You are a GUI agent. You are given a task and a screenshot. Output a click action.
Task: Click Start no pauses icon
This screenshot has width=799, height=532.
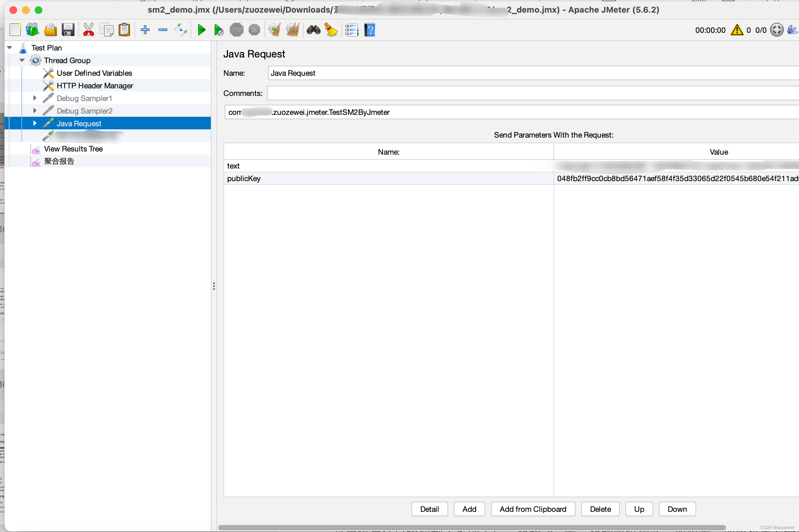(219, 30)
